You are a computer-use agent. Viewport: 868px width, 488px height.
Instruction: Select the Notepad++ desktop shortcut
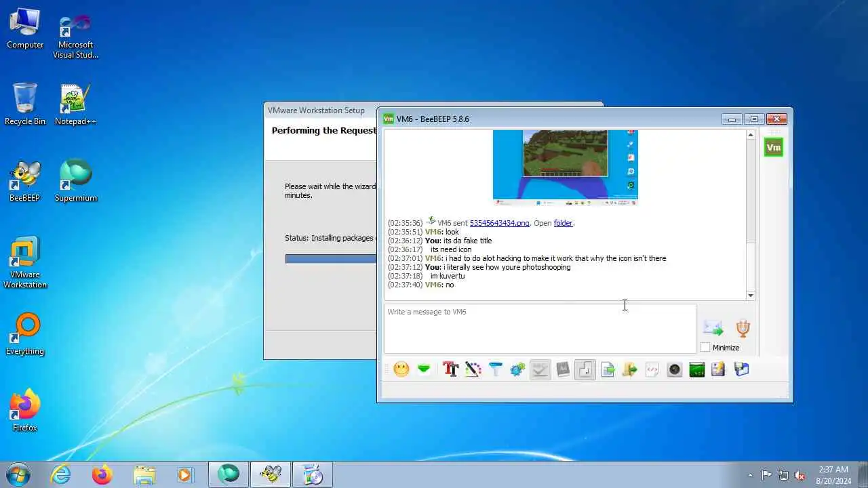[x=75, y=104]
